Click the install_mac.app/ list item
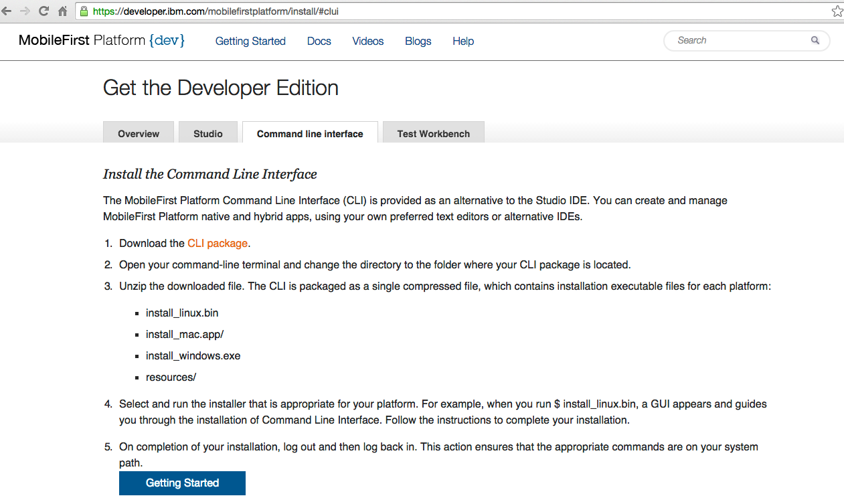Image resolution: width=844 pixels, height=504 pixels. pyautogui.click(x=185, y=334)
